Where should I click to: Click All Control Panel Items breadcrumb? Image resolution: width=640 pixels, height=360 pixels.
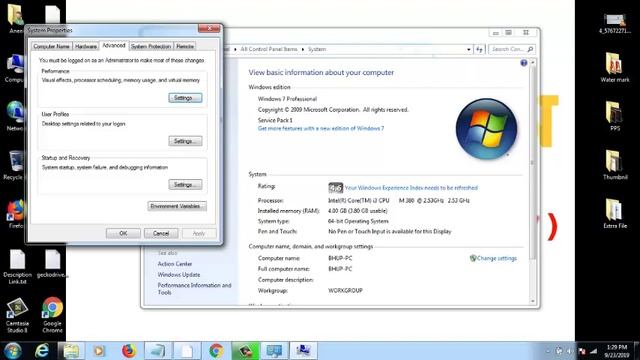click(269, 49)
